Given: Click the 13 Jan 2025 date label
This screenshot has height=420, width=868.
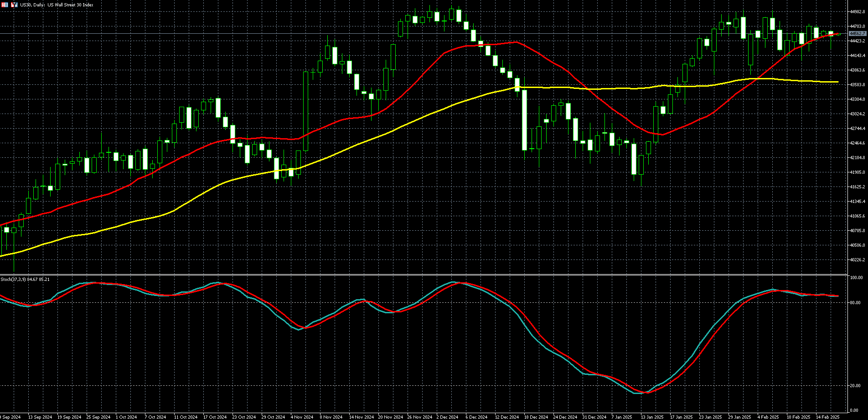Looking at the screenshot, I should (652, 417).
